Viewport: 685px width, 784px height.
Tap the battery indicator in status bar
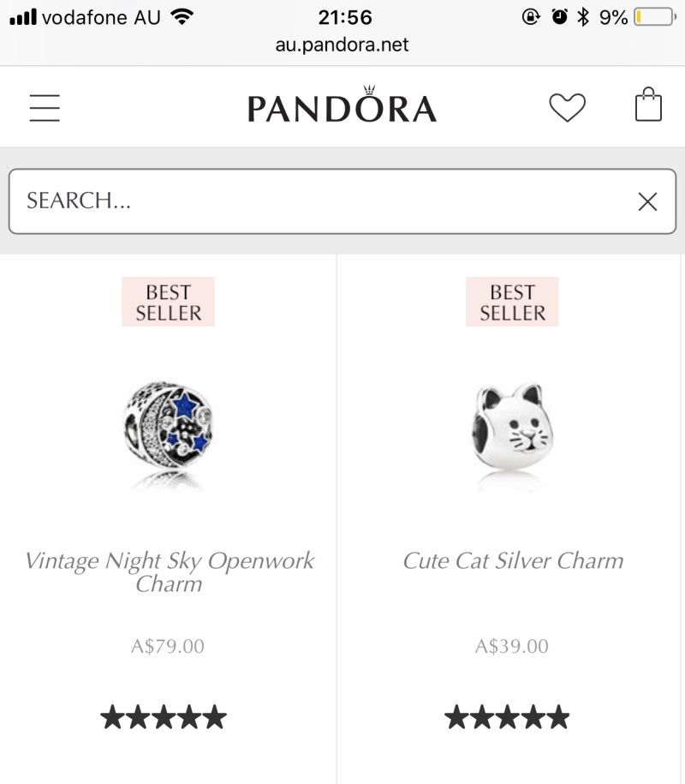click(x=655, y=17)
